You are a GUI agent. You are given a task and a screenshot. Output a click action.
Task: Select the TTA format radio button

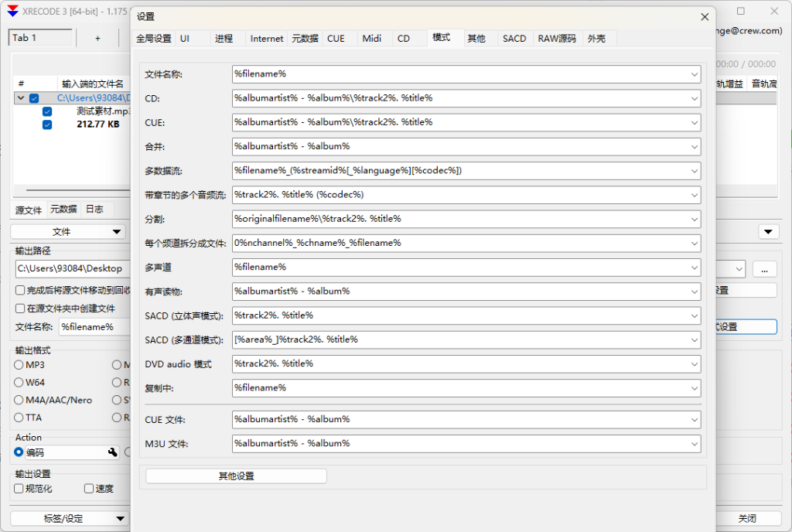pyautogui.click(x=19, y=418)
